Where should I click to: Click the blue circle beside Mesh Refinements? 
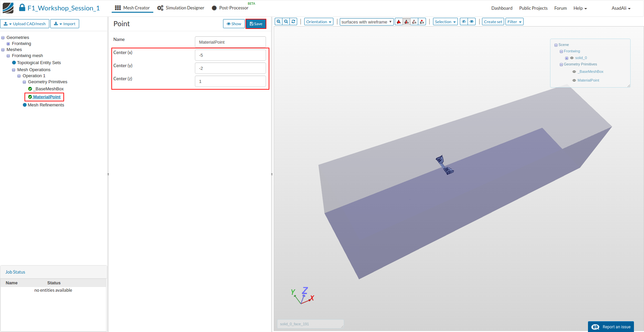pyautogui.click(x=25, y=105)
